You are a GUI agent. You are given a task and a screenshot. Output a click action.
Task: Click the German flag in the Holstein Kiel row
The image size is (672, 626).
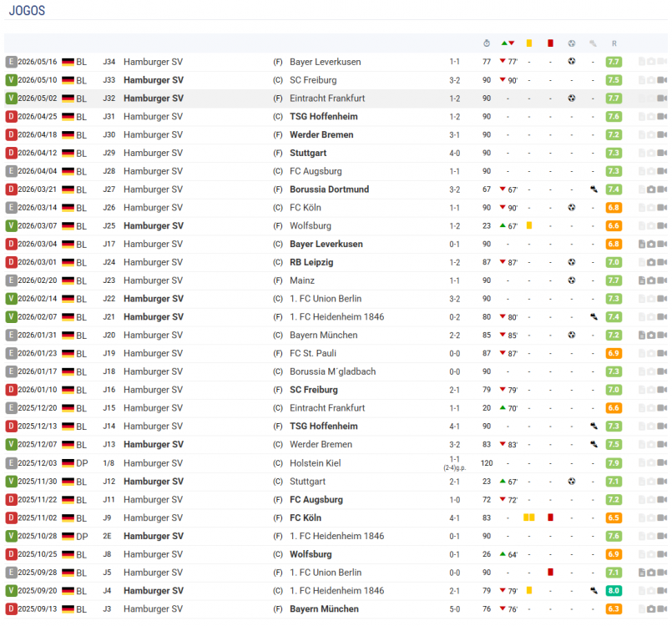pos(68,463)
